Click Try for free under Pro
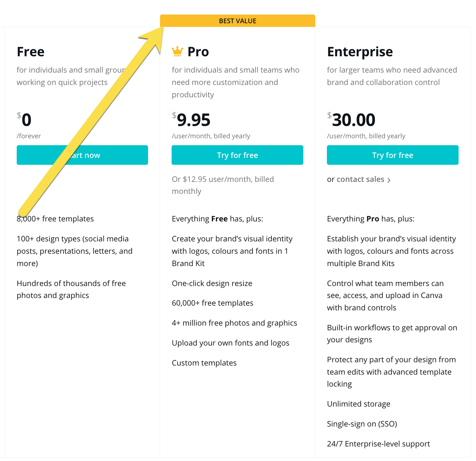The image size is (476, 461). click(237, 155)
